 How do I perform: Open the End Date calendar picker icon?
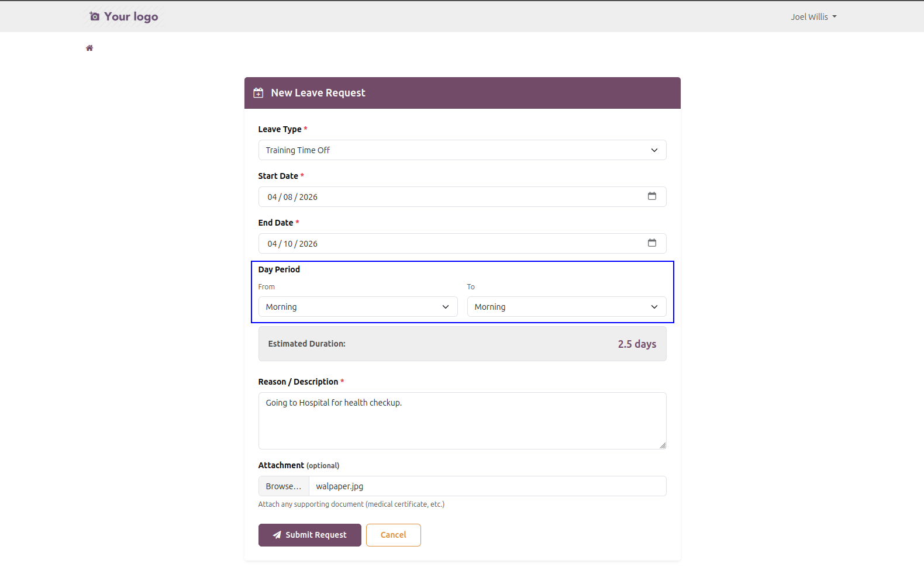click(x=652, y=243)
